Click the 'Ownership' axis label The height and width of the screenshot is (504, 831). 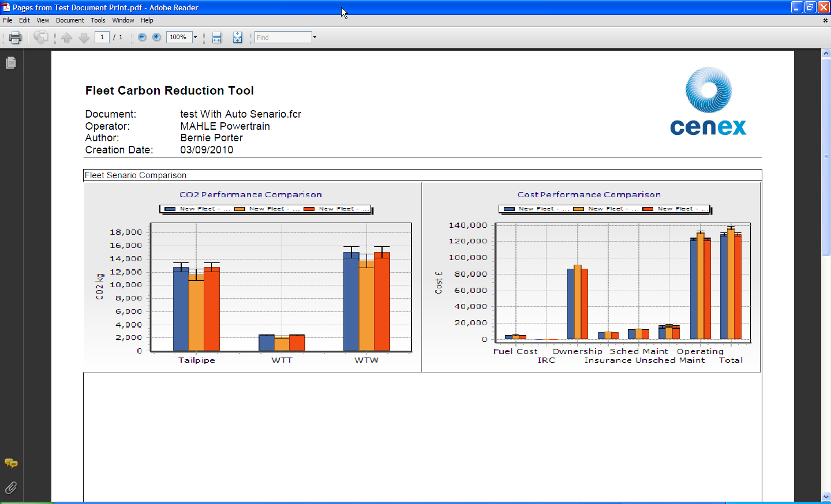[577, 351]
